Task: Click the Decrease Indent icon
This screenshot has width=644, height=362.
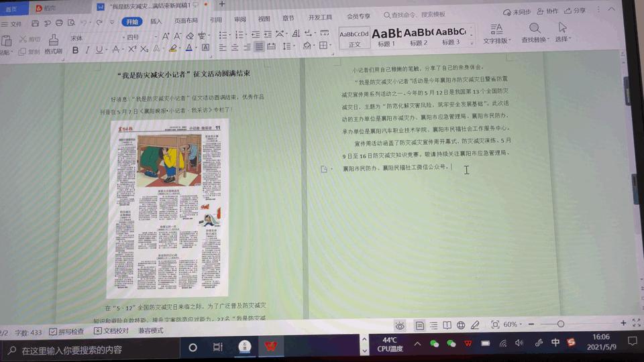Action: [x=256, y=34]
